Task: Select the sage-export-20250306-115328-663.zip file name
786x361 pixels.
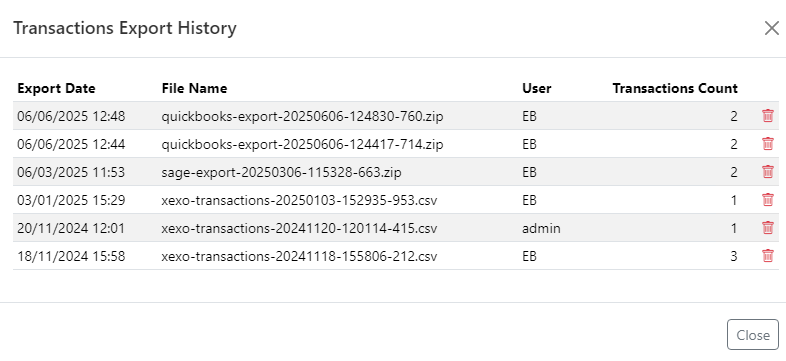Action: point(281,172)
